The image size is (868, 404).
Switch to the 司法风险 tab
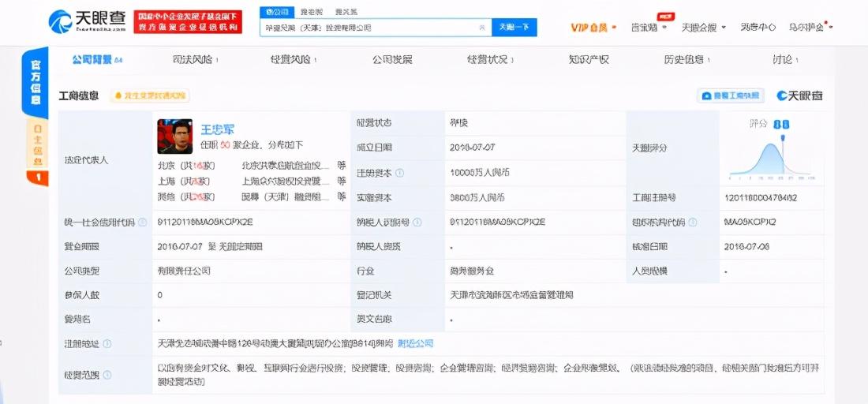coord(195,60)
